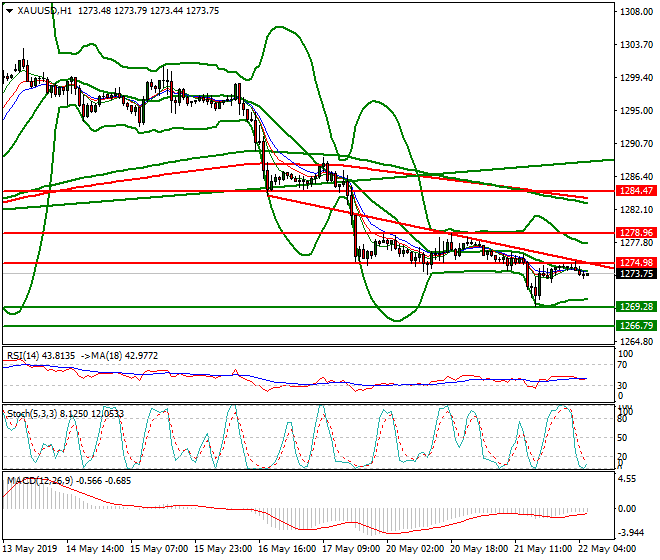
Task: Select the XAUUSD,H1 chart title text
Action: click(x=45, y=11)
